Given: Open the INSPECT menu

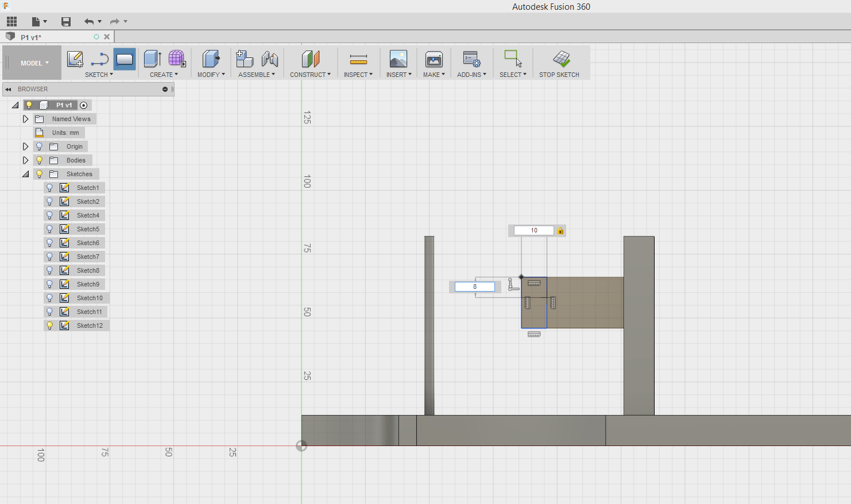Looking at the screenshot, I should point(358,75).
